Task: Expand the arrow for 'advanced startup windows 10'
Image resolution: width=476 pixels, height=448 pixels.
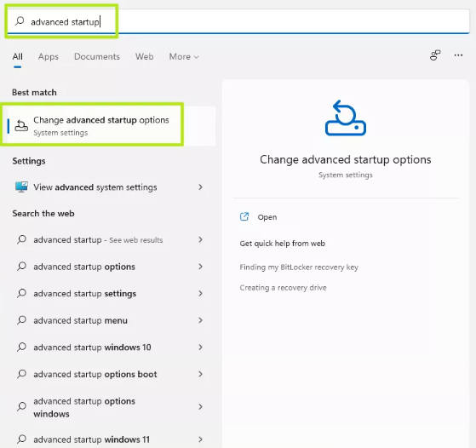Action: pos(200,347)
